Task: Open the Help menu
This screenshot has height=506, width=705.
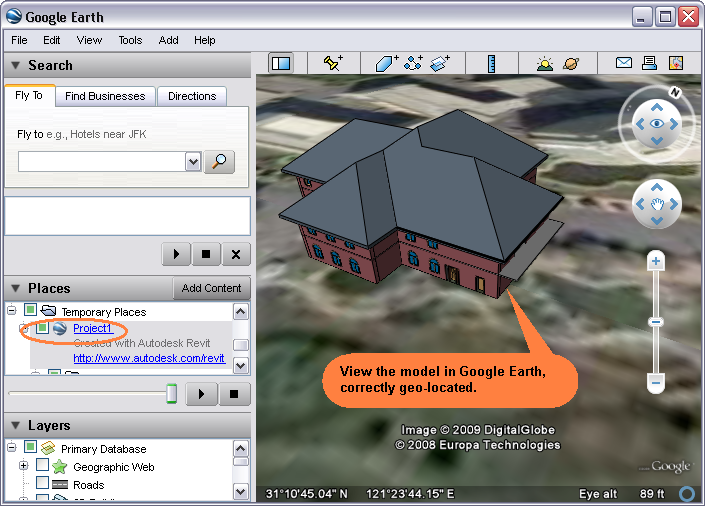Action: (205, 40)
